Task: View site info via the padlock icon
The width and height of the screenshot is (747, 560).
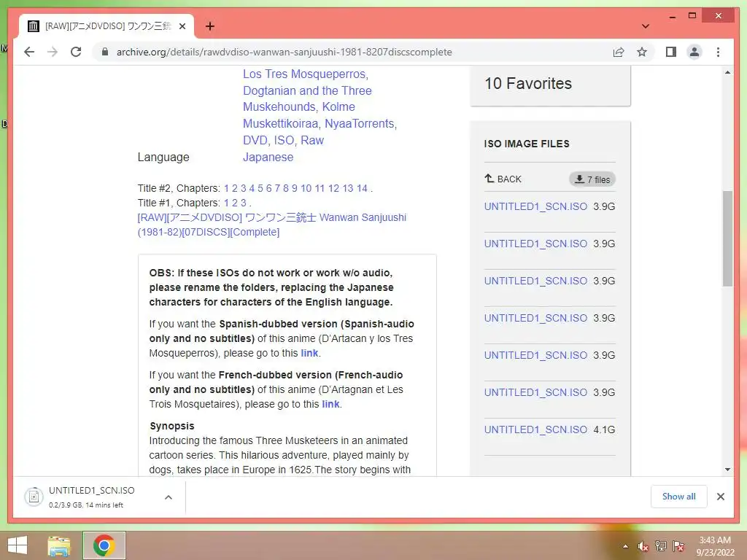Action: coord(105,52)
